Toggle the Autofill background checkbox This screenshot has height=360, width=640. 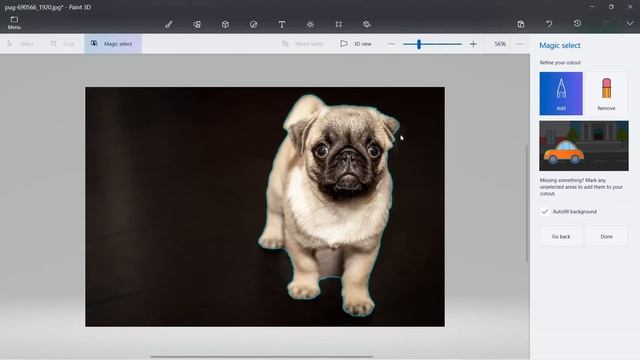tap(544, 211)
